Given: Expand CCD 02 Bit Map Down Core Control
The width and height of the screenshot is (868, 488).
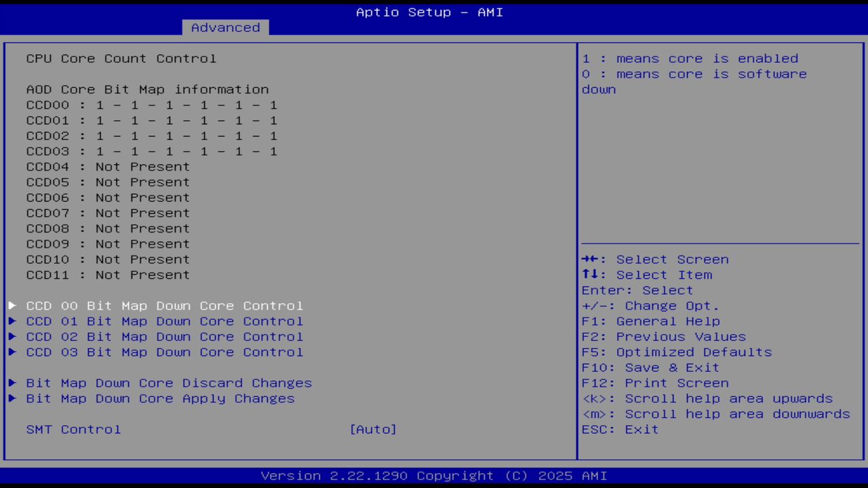Looking at the screenshot, I should (x=164, y=337).
